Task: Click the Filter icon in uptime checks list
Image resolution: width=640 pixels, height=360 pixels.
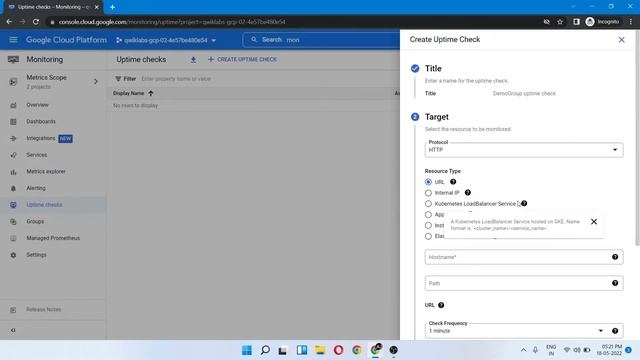Action: point(118,79)
